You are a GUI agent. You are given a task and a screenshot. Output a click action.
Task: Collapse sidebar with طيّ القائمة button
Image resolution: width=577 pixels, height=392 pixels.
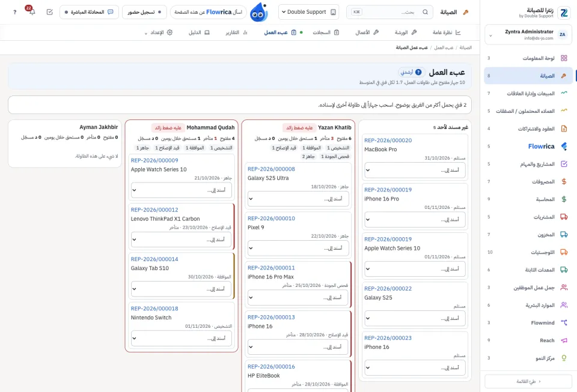[x=528, y=381]
